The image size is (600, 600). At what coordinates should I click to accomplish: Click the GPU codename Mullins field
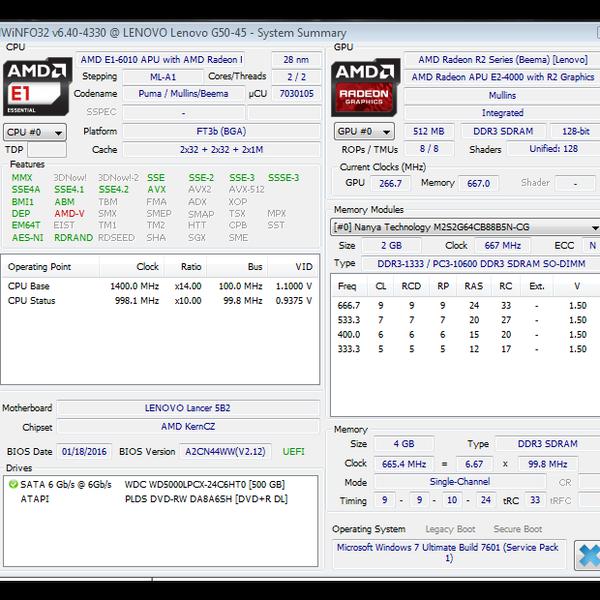[x=502, y=96]
